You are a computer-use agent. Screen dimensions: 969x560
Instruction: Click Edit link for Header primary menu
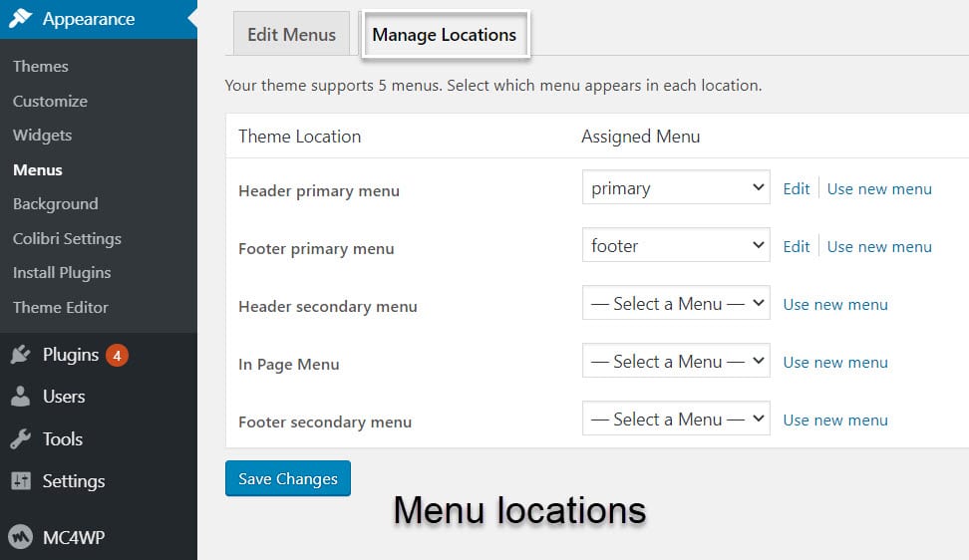(x=796, y=189)
